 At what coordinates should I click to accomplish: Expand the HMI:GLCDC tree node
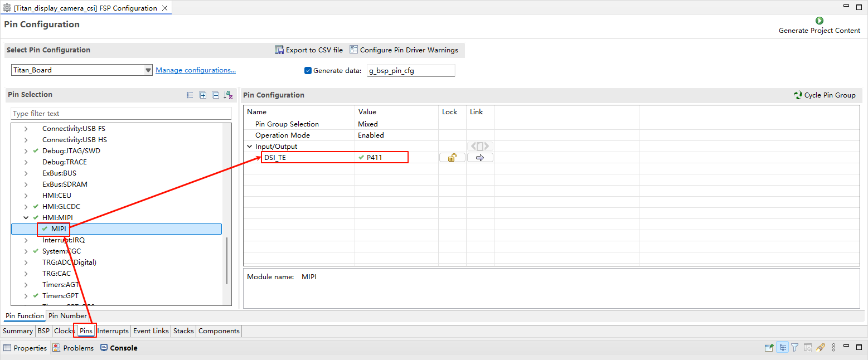click(x=26, y=207)
